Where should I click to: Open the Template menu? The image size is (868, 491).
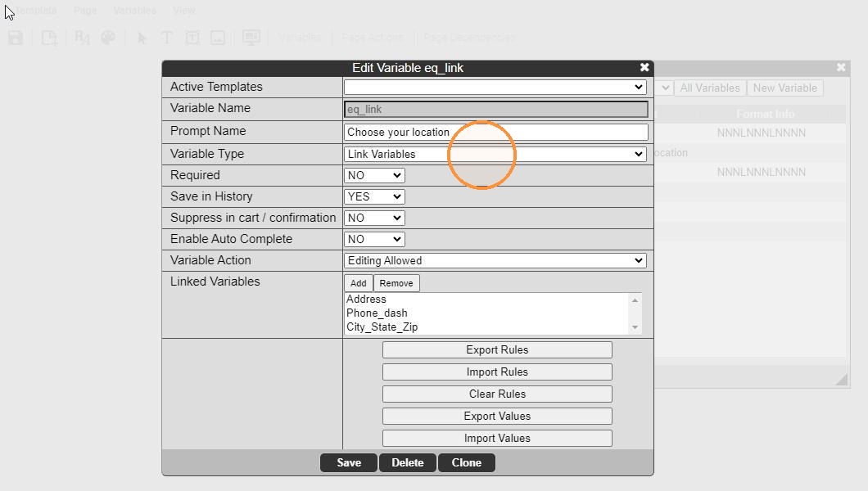point(36,11)
